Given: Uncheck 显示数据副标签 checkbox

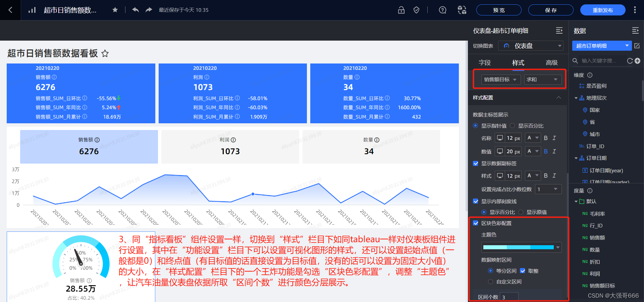Looking at the screenshot, I should tap(475, 164).
